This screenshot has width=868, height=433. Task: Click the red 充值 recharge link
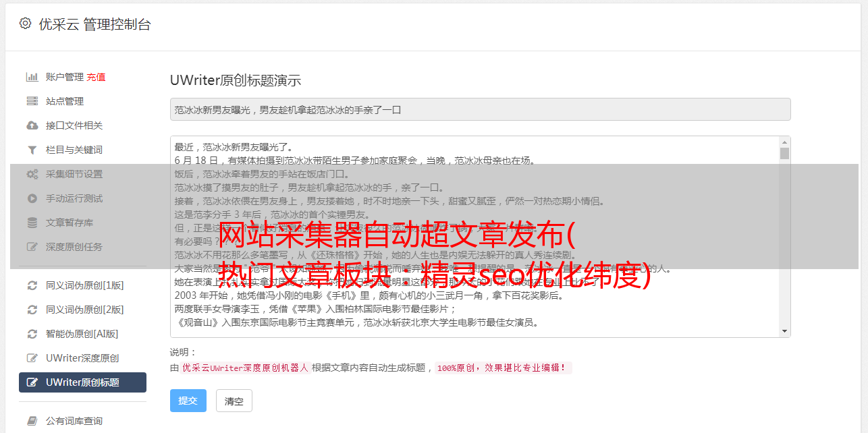coord(96,77)
